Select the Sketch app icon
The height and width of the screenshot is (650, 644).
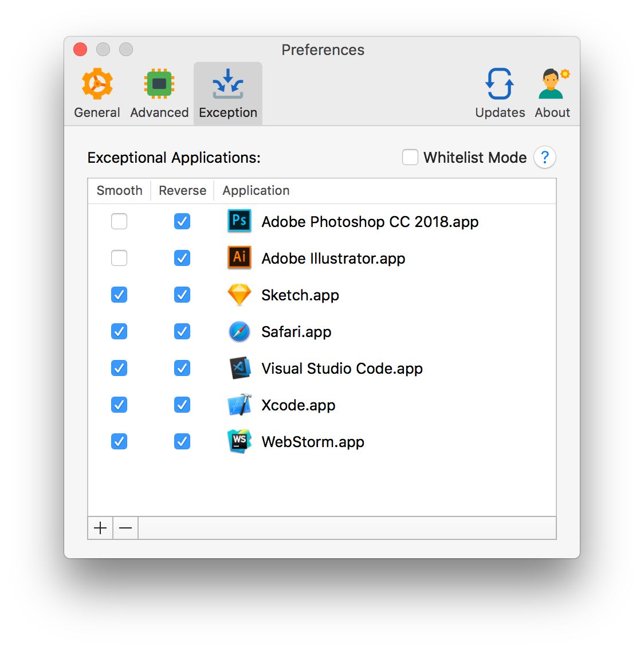pyautogui.click(x=239, y=295)
